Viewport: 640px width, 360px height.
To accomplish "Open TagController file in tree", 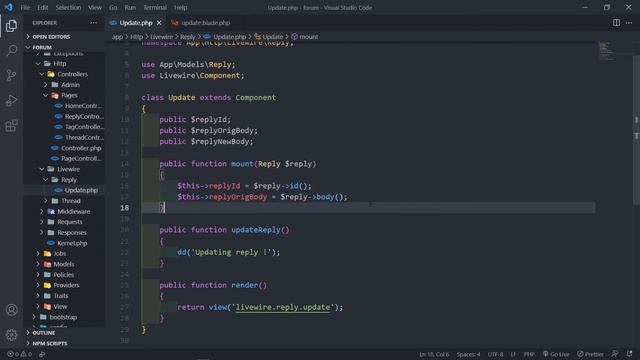I will pyautogui.click(x=84, y=127).
